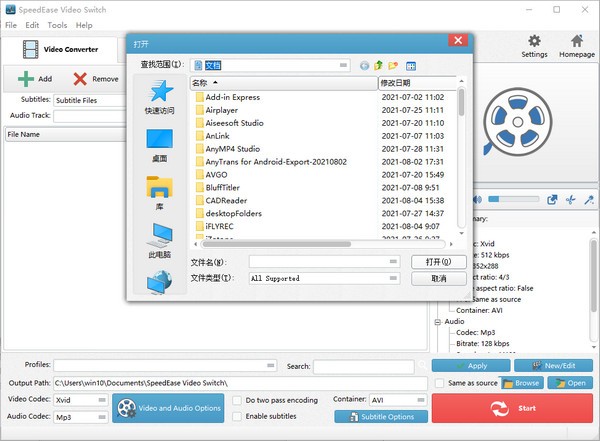The height and width of the screenshot is (441, 600).
Task: Open the Tools menu
Action: pos(57,25)
